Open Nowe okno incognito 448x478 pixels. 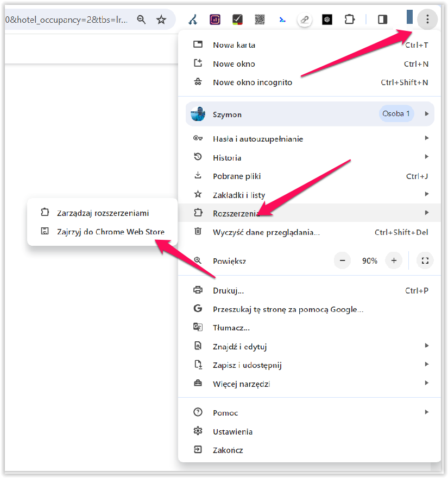(310, 82)
